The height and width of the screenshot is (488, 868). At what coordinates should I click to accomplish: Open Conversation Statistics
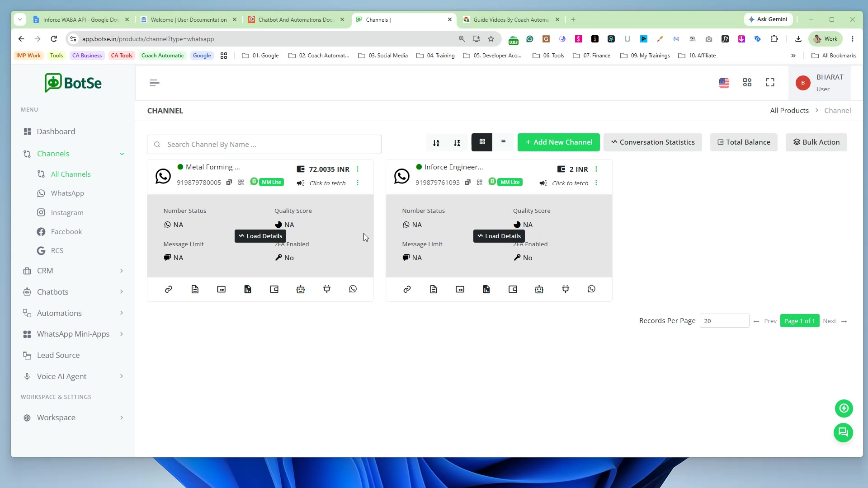tap(653, 142)
